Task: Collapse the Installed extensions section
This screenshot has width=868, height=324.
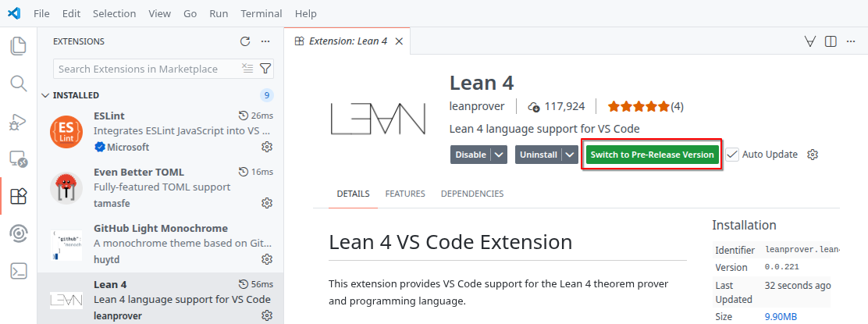Action: [x=45, y=95]
